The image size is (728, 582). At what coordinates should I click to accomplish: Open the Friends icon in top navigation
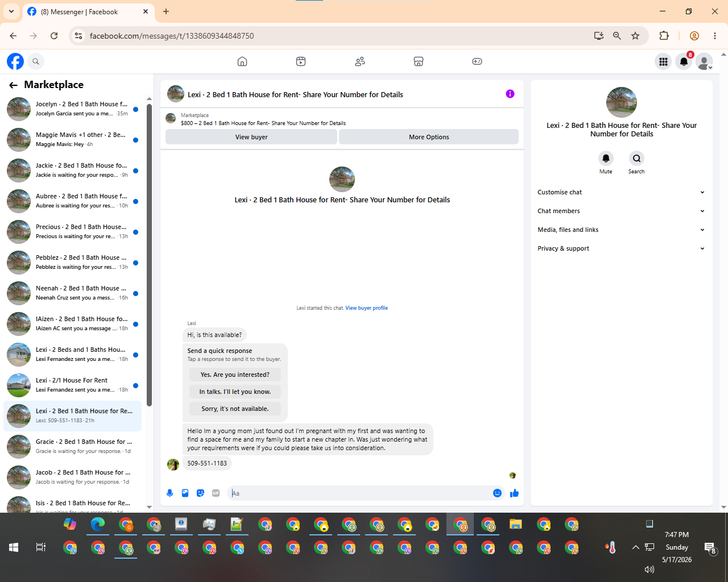360,61
